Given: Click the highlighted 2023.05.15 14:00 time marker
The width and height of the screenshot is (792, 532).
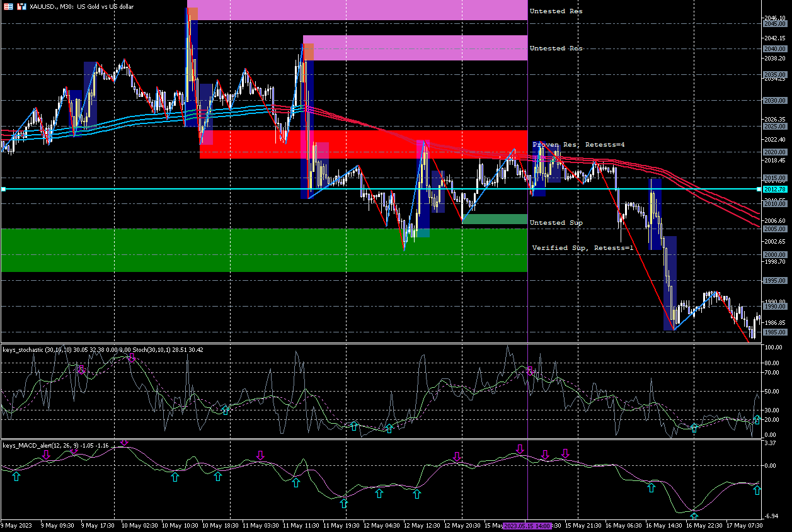Looking at the screenshot, I should click(527, 525).
